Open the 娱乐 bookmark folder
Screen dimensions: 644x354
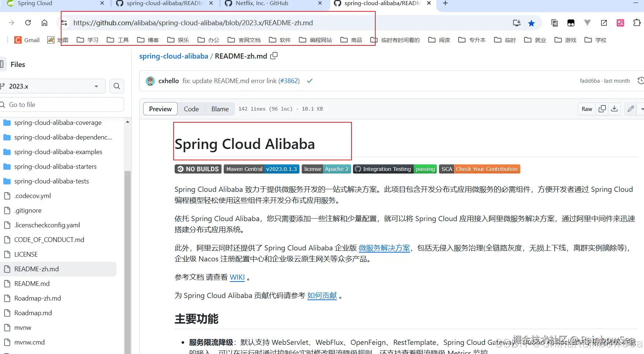pos(178,40)
